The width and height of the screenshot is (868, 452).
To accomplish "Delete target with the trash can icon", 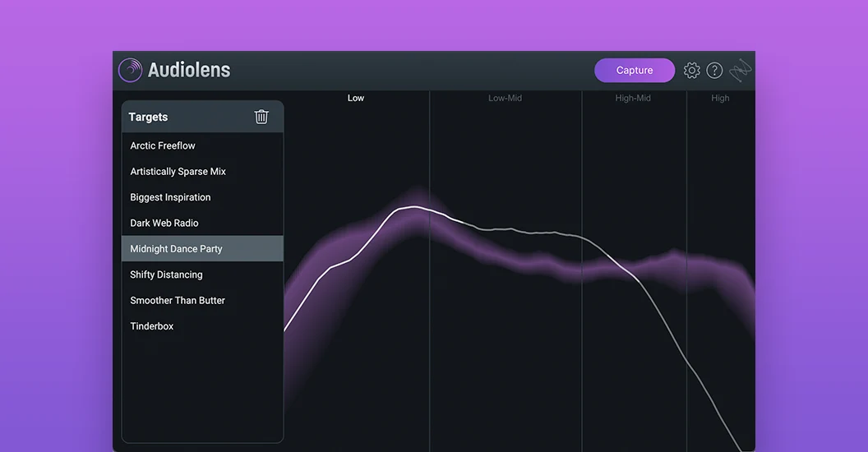I will pos(261,117).
